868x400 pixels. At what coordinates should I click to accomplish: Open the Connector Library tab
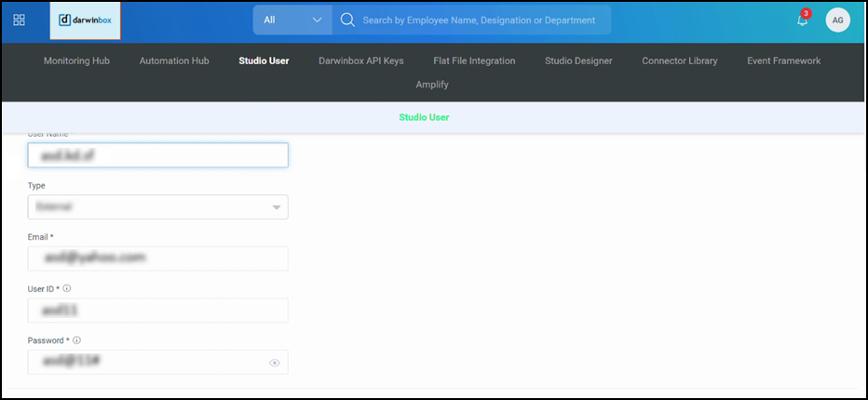pos(680,61)
